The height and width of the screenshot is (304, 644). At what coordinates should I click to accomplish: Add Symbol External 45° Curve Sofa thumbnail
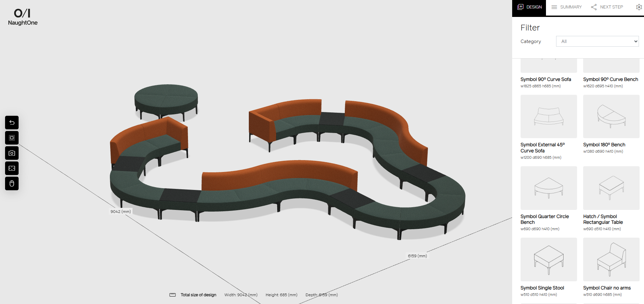tap(549, 116)
